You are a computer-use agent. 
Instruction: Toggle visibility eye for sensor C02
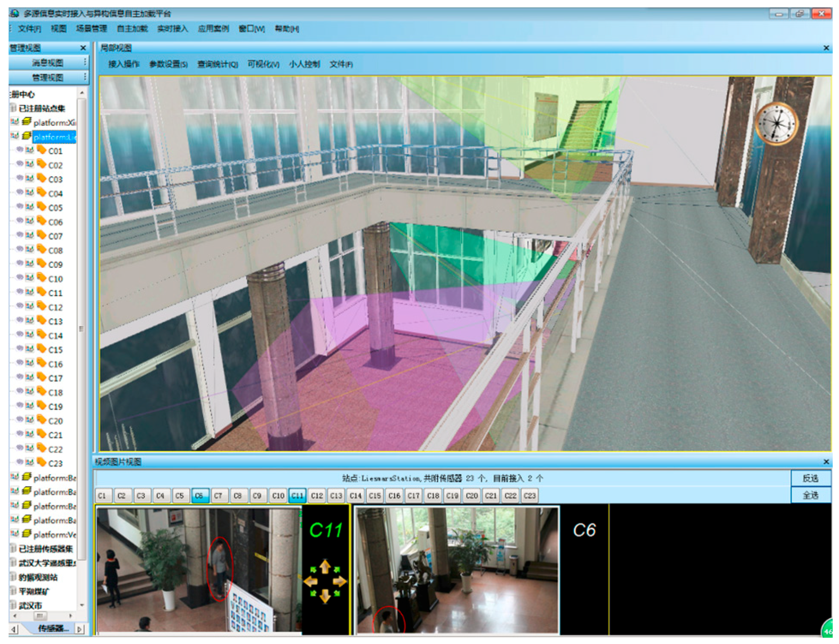point(19,164)
